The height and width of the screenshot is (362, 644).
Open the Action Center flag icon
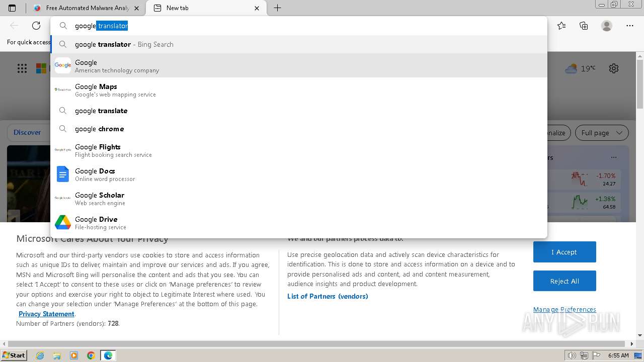click(x=597, y=355)
